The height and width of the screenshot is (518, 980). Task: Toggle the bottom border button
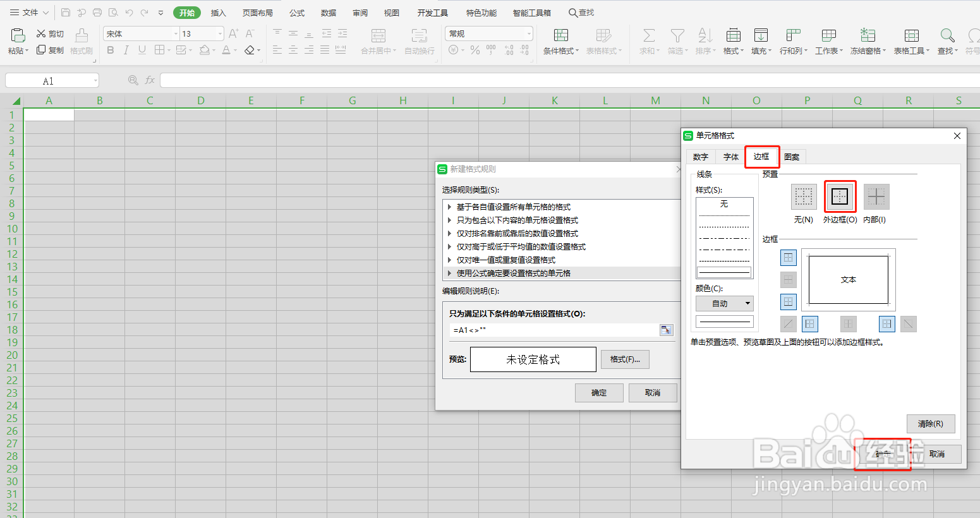pos(789,302)
